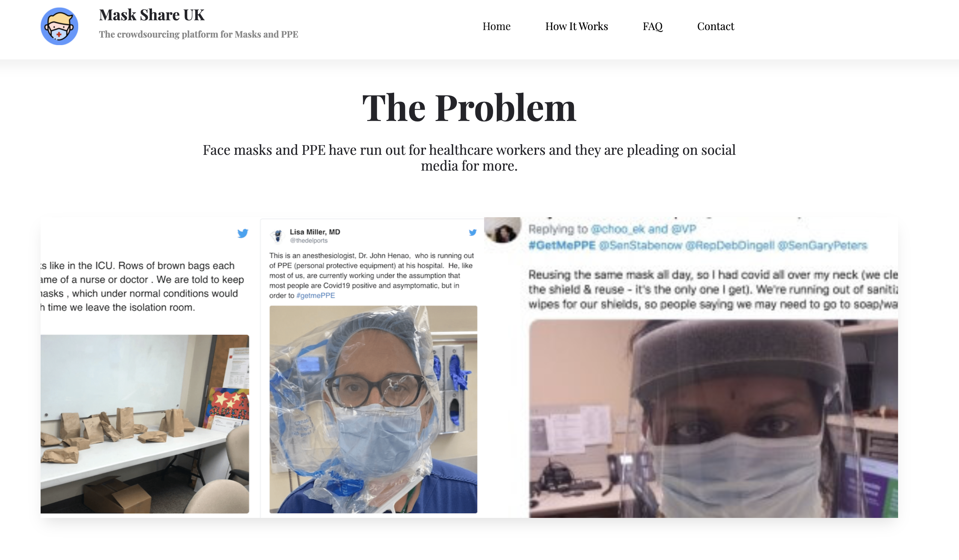This screenshot has height=560, width=959.
Task: Click the #getmePPE hashtag link
Action: [x=316, y=295]
